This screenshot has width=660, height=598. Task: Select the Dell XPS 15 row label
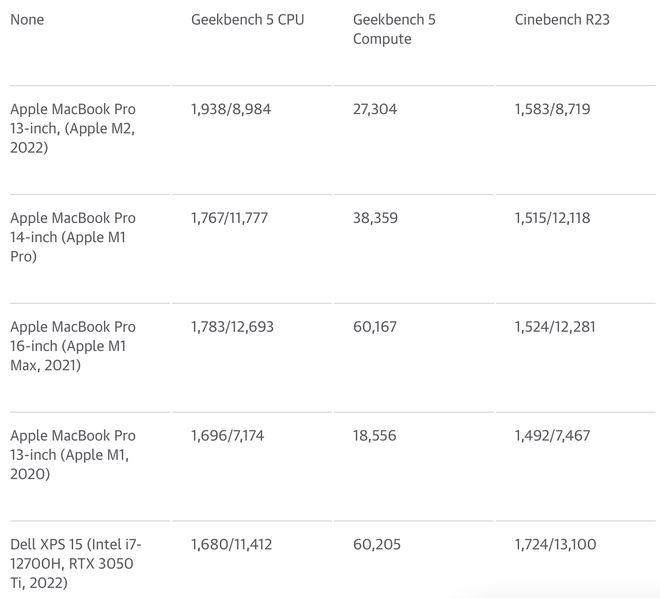tap(76, 563)
